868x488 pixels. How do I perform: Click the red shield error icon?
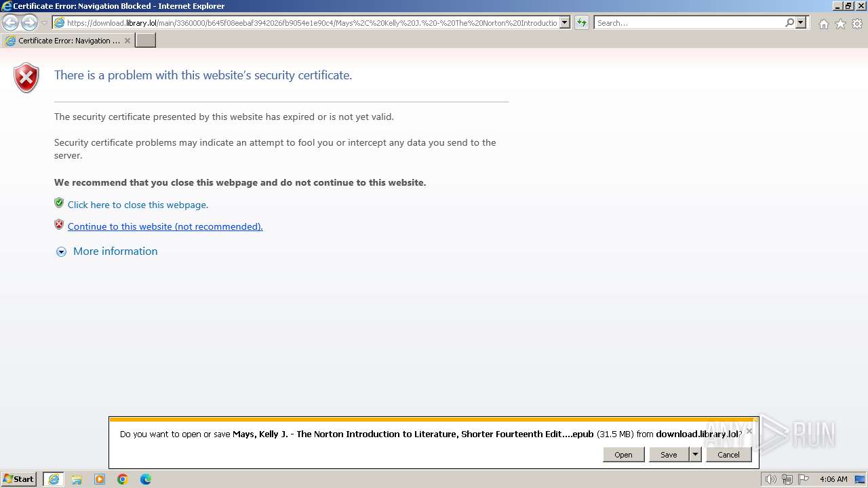click(x=26, y=77)
